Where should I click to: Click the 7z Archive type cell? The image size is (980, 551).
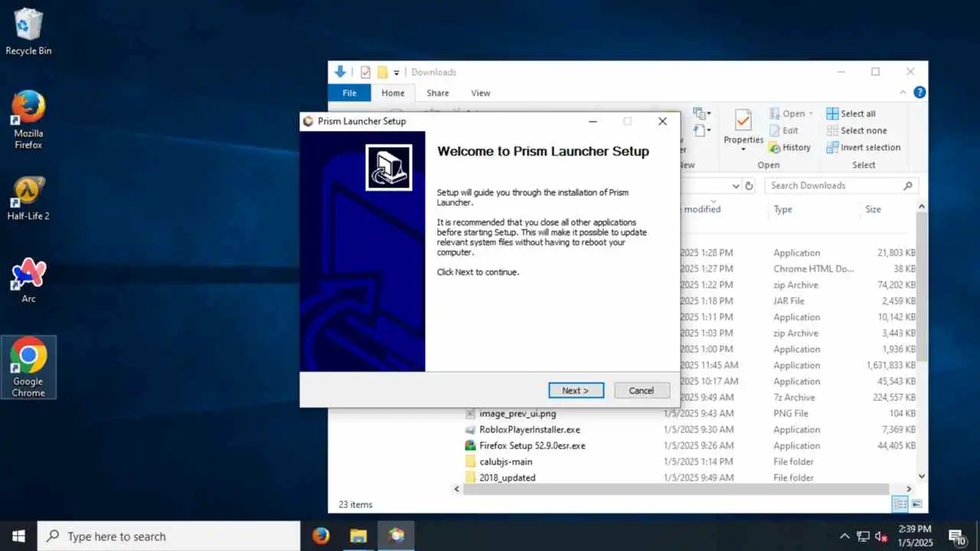tap(794, 397)
